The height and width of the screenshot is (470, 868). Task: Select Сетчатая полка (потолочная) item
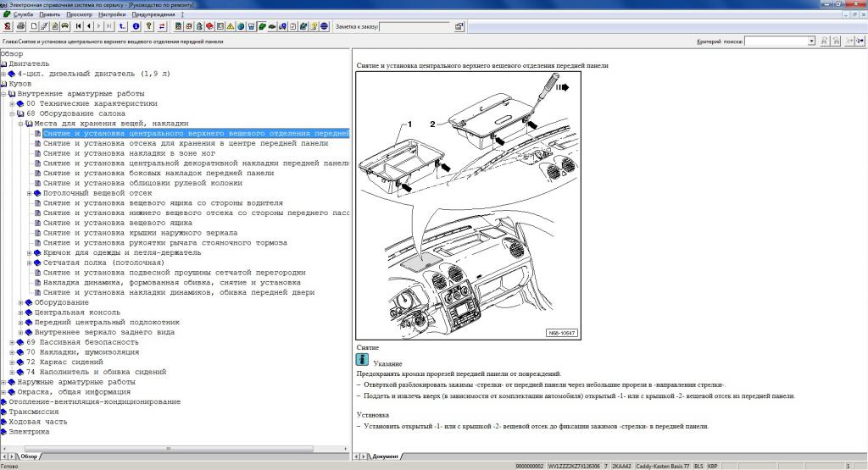point(103,263)
